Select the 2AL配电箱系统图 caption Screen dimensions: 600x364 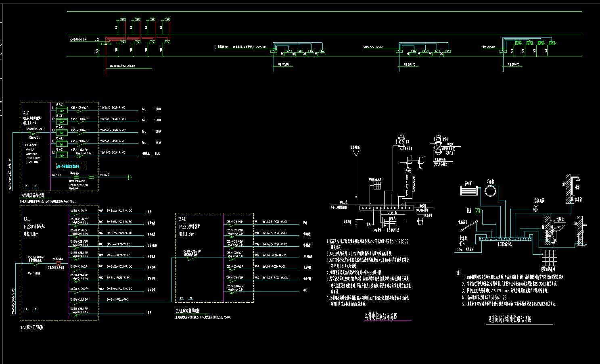188,311
